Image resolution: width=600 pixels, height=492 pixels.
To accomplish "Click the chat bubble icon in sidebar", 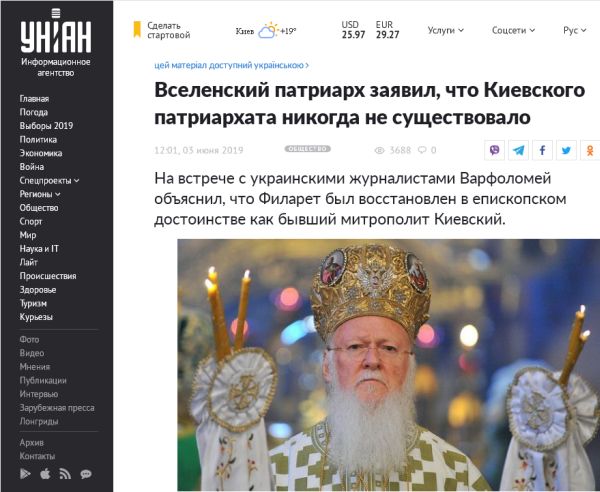I will point(86,474).
